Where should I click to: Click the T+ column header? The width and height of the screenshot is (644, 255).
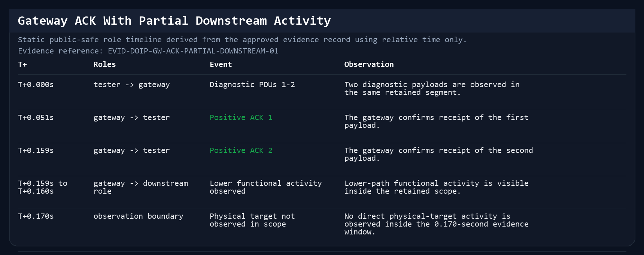[x=22, y=64]
